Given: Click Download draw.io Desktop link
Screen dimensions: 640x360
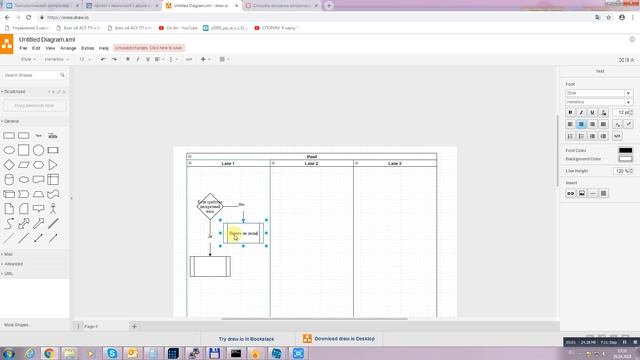Looking at the screenshot, I should (x=339, y=339).
